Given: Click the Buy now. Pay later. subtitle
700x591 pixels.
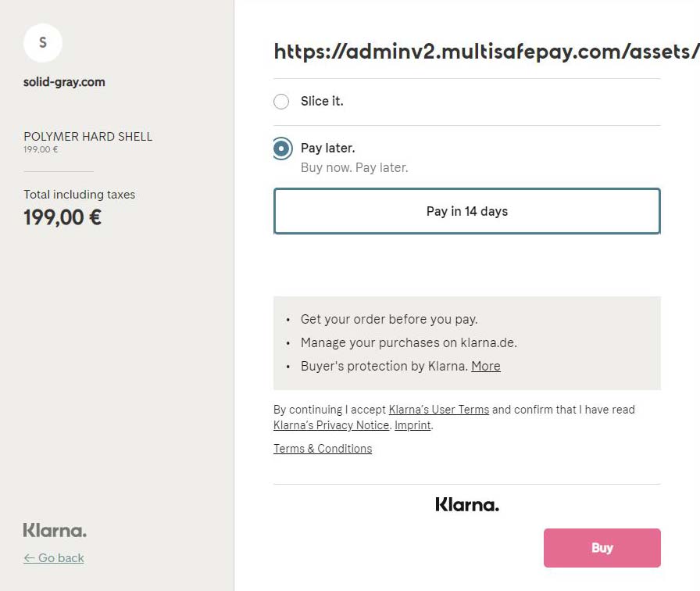Looking at the screenshot, I should coord(355,167).
